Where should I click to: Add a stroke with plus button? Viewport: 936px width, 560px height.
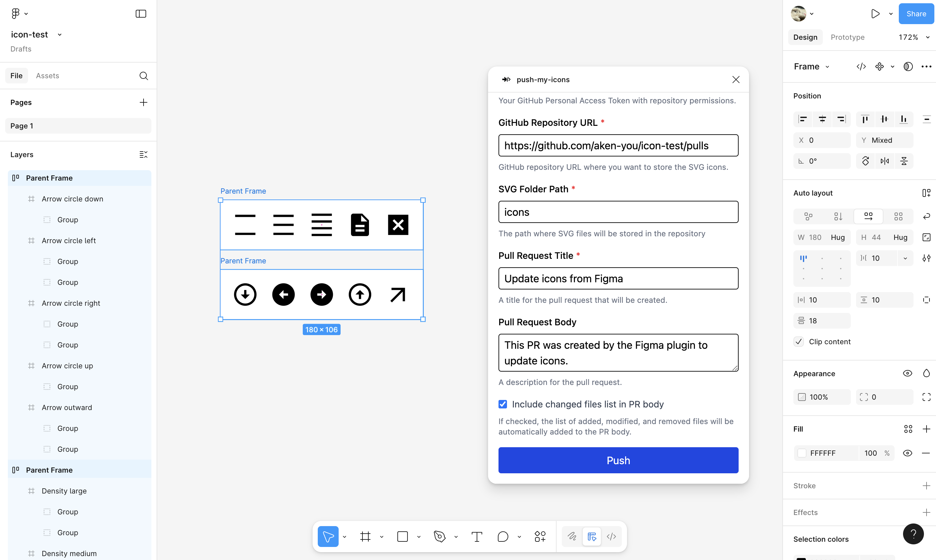(926, 486)
